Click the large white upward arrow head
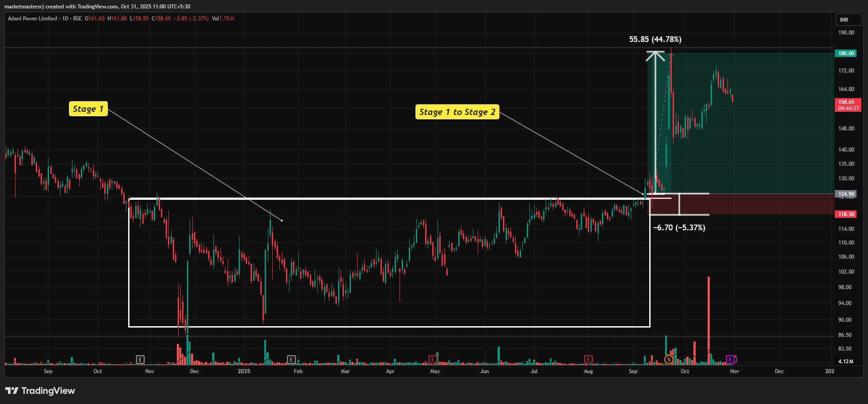The height and width of the screenshot is (404, 868). coord(655,56)
